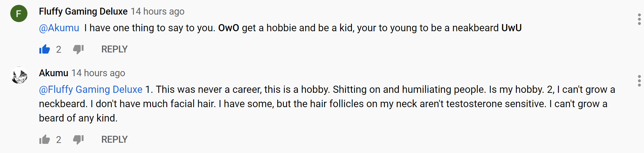Click the 14 hours ago timestamp beside Akumu
644x153 pixels.
(98, 73)
